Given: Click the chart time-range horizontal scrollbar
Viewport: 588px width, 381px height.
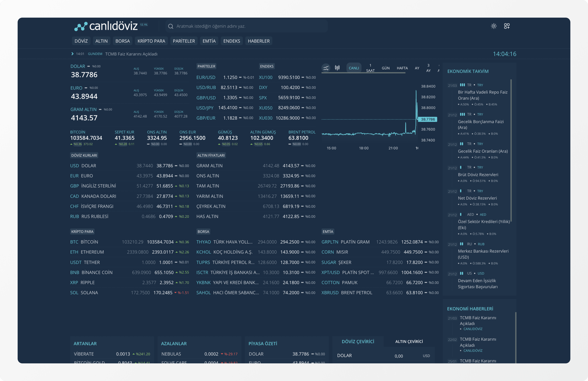Looking at the screenshot, I should 363,73.
